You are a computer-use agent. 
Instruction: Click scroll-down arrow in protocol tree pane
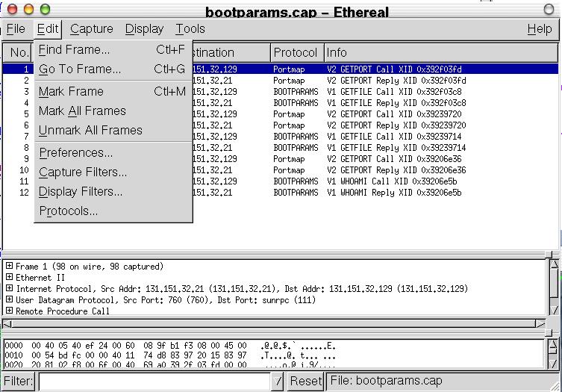(554, 310)
